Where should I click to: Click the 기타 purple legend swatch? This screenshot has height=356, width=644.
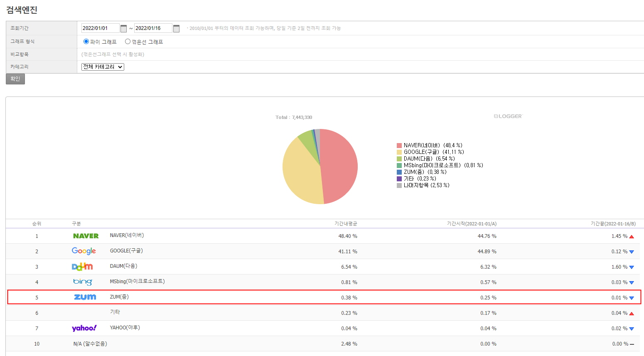(399, 179)
